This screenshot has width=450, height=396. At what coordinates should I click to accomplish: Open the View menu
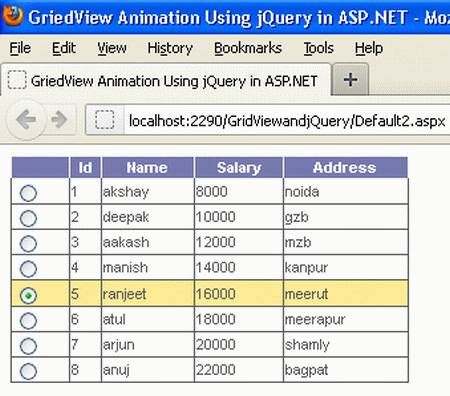tap(112, 48)
